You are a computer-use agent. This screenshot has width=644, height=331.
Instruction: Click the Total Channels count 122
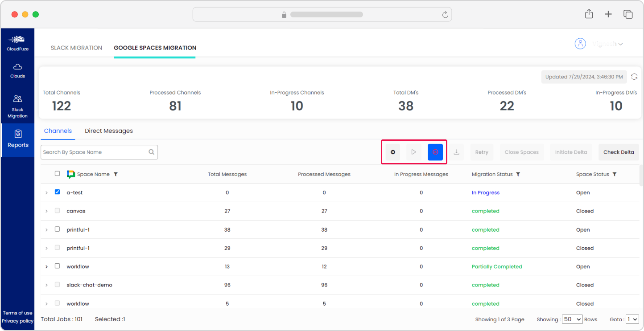tap(62, 106)
